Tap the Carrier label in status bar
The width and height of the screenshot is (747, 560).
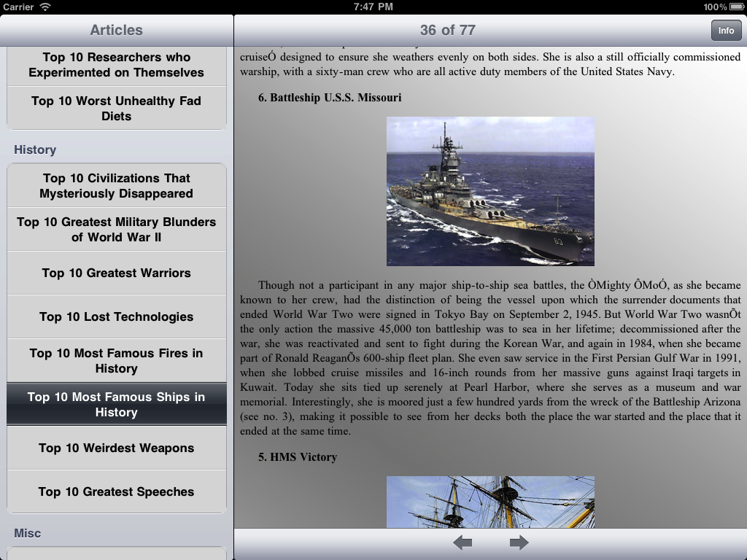click(18, 7)
